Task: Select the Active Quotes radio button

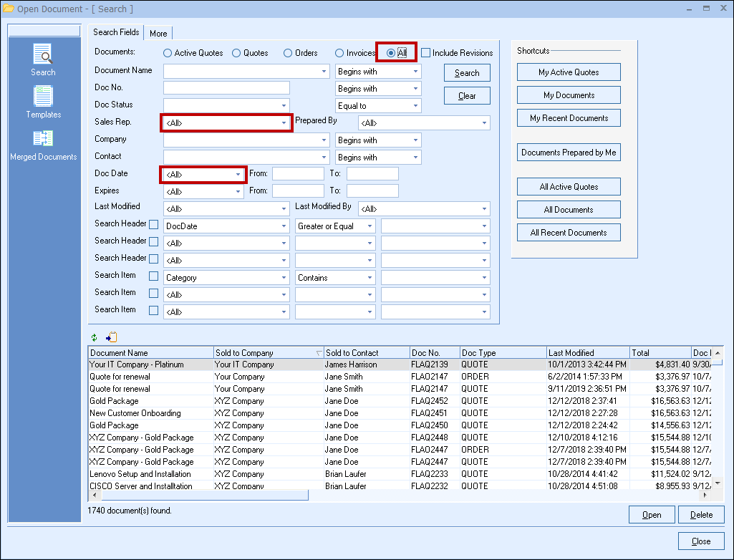Action: coord(168,53)
